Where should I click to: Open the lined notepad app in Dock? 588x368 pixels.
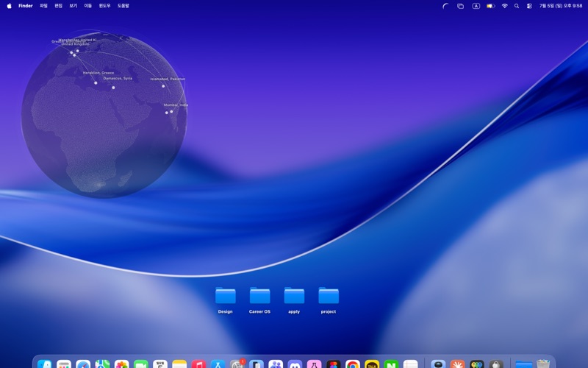coord(410,364)
